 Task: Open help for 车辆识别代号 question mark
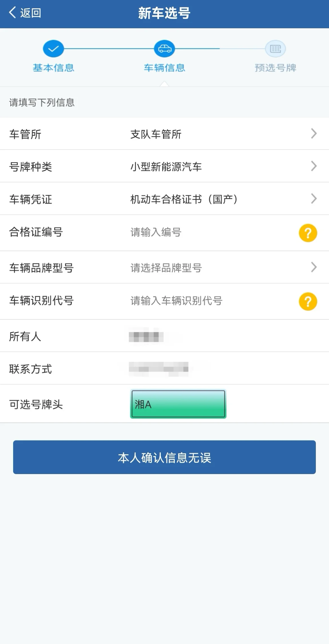pyautogui.click(x=308, y=301)
